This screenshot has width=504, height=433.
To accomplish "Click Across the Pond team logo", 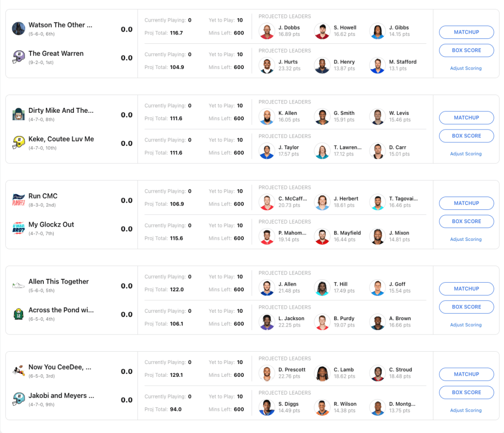I will [x=19, y=314].
